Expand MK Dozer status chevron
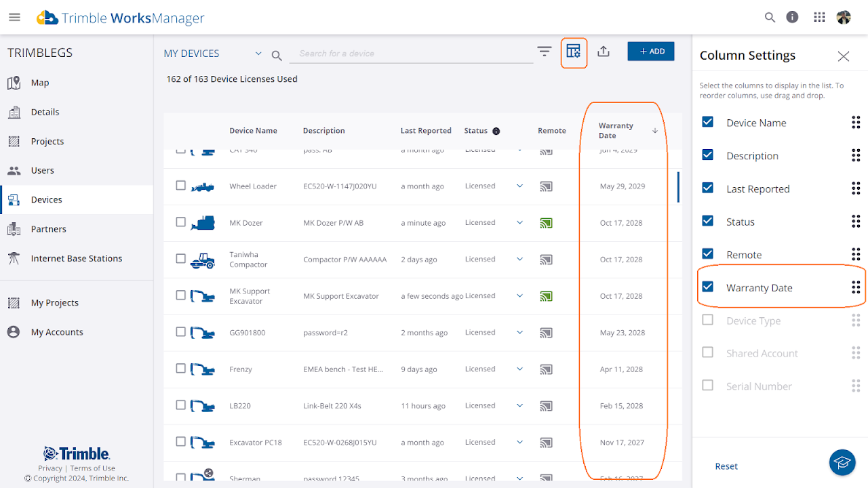 pos(520,222)
